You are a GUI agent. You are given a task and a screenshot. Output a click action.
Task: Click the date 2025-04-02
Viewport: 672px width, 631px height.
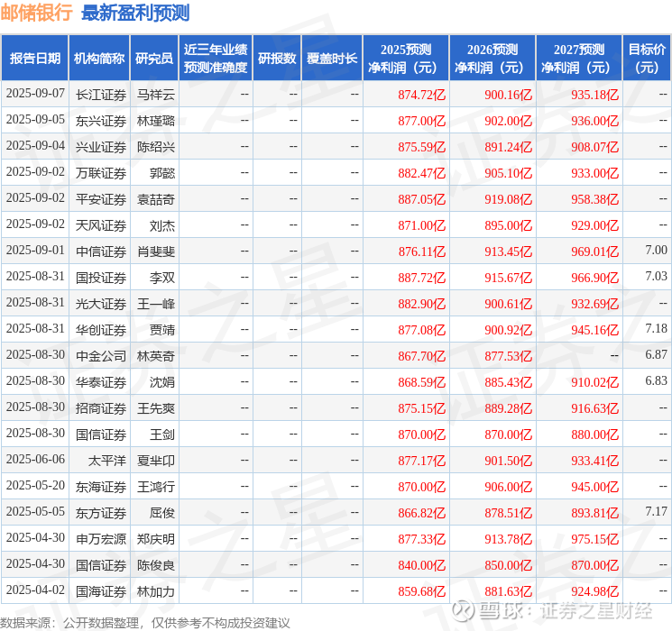pyautogui.click(x=35, y=590)
